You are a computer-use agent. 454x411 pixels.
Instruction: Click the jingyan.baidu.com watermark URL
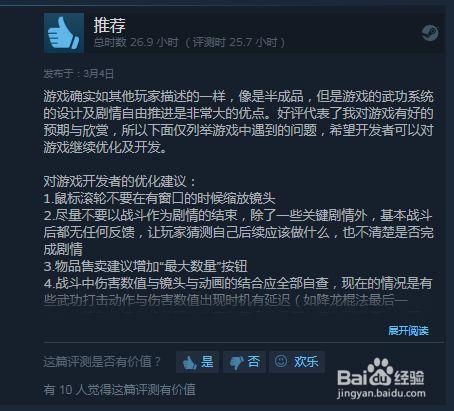[381, 393]
